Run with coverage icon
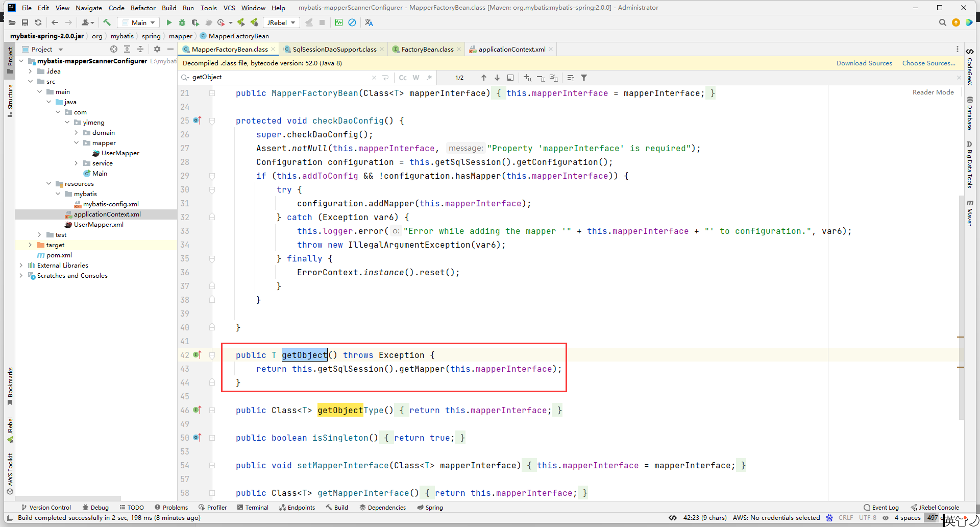 point(195,22)
